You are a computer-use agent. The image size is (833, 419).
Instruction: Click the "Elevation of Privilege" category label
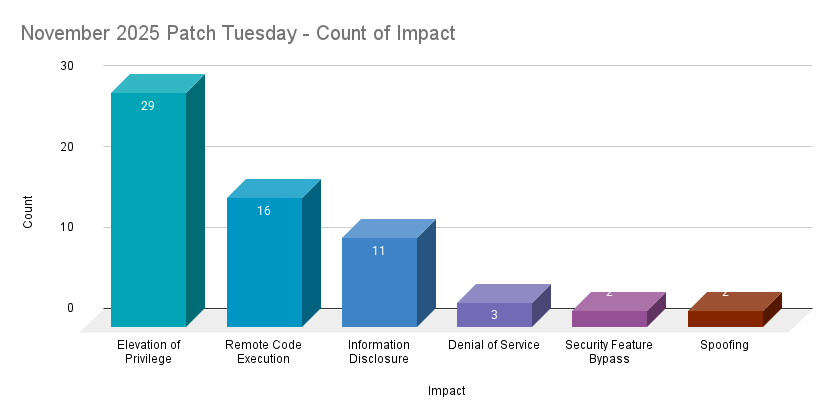[x=149, y=352]
